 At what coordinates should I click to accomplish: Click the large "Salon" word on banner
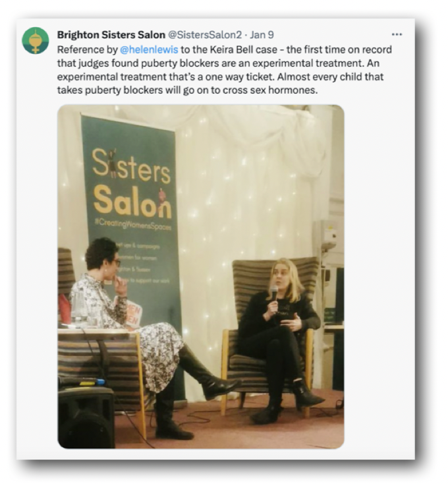[x=132, y=201]
